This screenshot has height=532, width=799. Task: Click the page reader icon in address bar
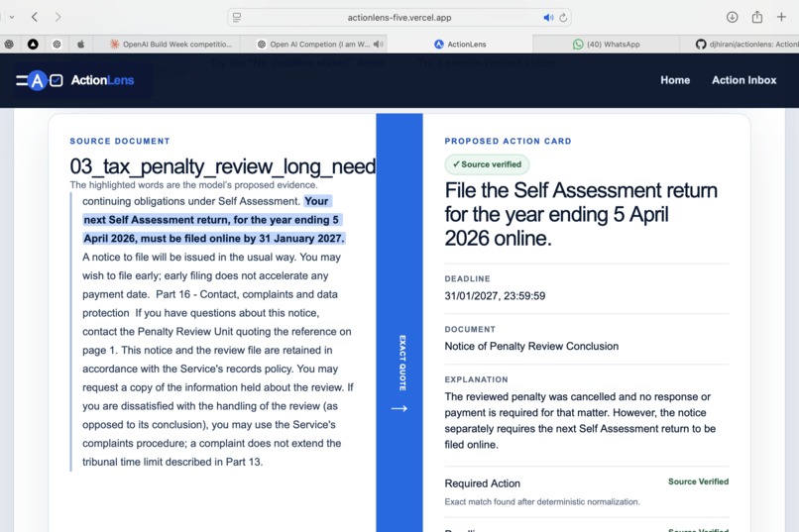(x=237, y=17)
